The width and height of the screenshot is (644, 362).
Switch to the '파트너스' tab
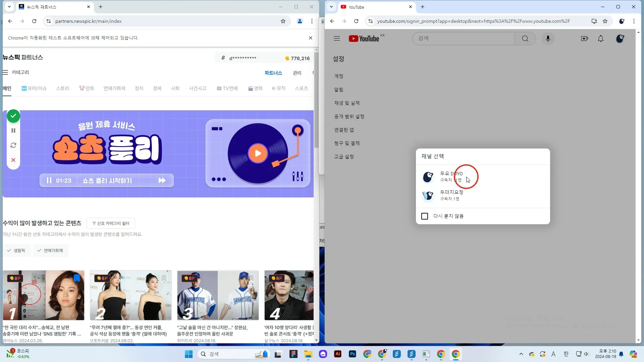click(273, 73)
